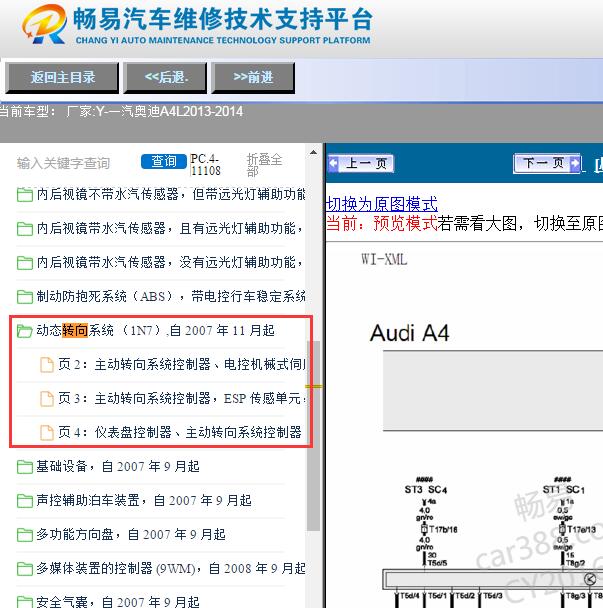Collapse all with 折叠全部
The height and width of the screenshot is (608, 603).
pyautogui.click(x=264, y=165)
